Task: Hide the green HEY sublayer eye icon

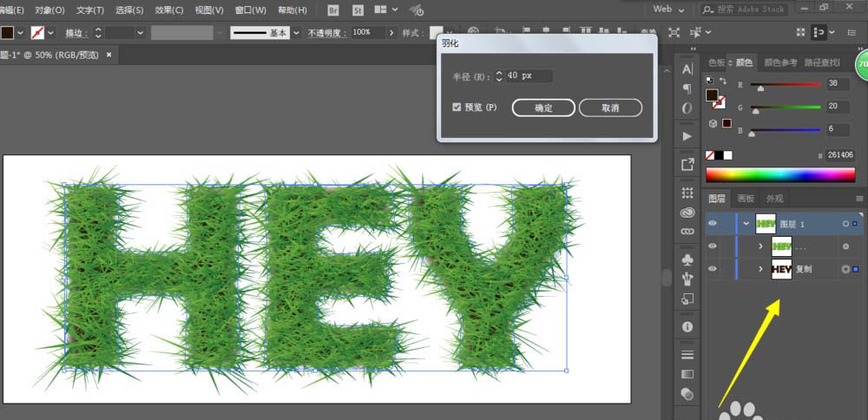Action: click(x=713, y=246)
